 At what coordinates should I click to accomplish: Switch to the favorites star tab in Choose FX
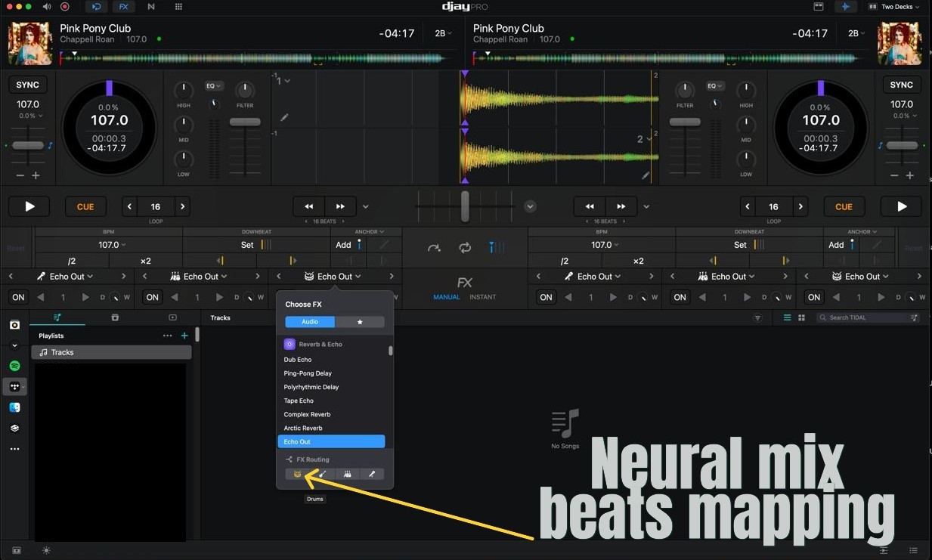(360, 322)
